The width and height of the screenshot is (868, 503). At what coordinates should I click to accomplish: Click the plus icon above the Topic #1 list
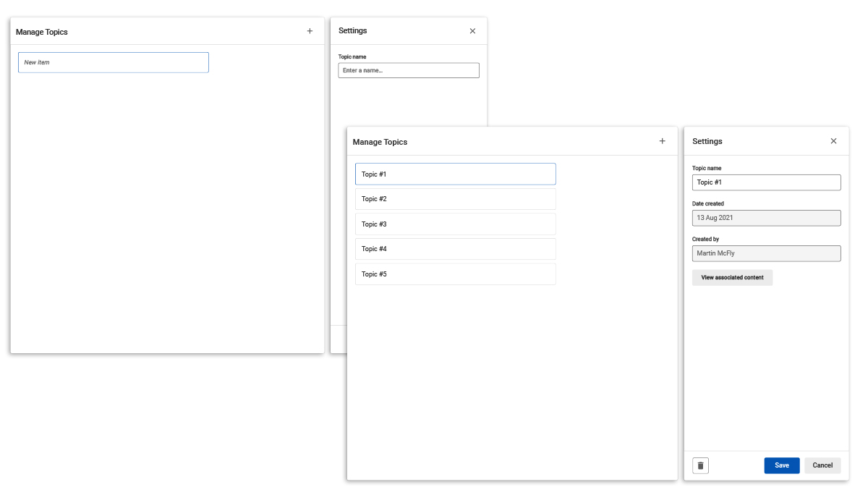[x=662, y=141]
